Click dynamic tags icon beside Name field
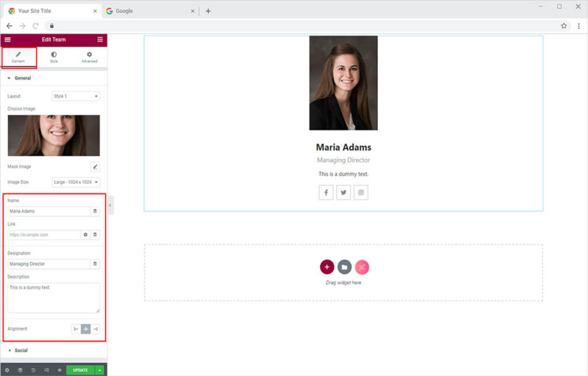Image resolution: width=588 pixels, height=376 pixels. tap(95, 211)
